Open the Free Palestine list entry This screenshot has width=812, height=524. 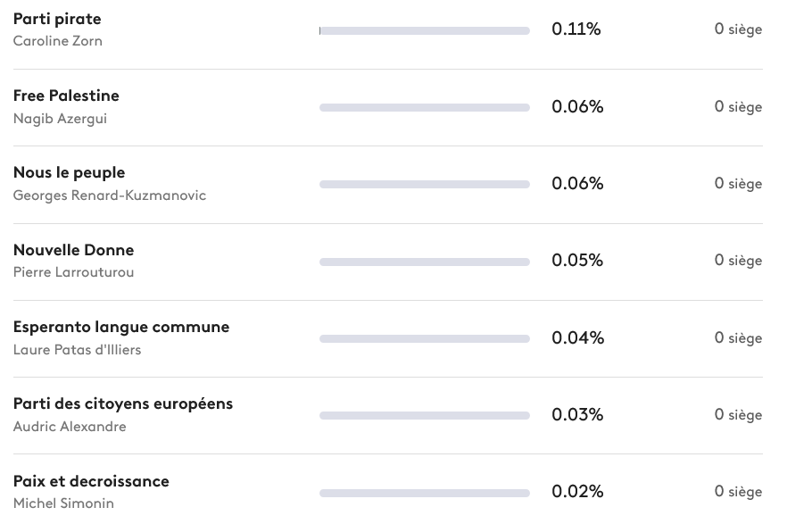click(66, 96)
